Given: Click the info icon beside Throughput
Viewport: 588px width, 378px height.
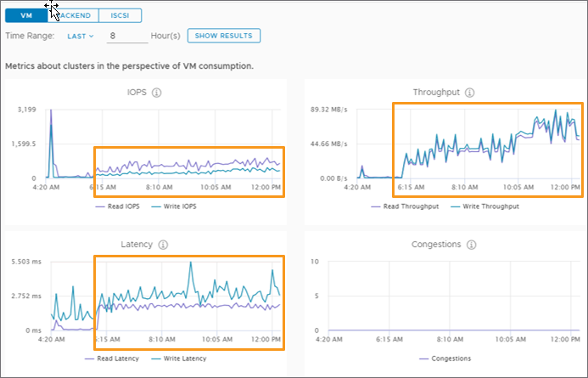Looking at the screenshot, I should (x=469, y=93).
